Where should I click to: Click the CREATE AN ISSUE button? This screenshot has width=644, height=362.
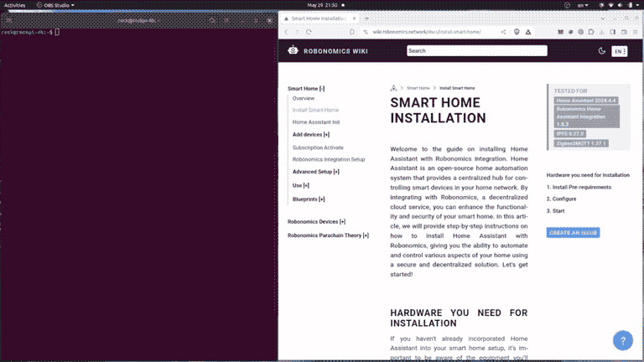[573, 233]
